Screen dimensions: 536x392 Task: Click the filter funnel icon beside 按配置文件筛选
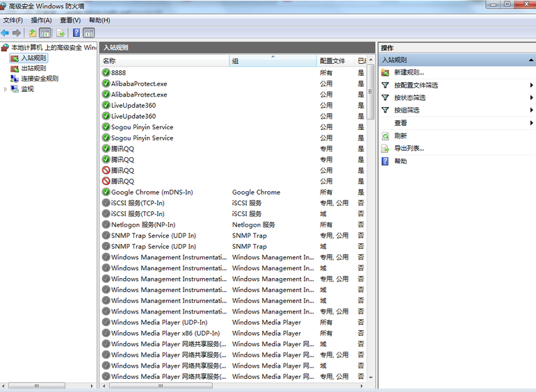385,85
